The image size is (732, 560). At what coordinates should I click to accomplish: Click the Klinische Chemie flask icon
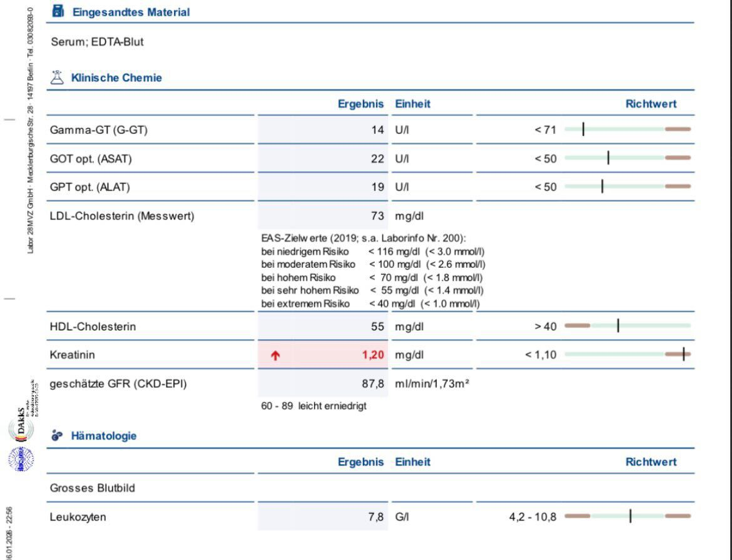pos(58,78)
